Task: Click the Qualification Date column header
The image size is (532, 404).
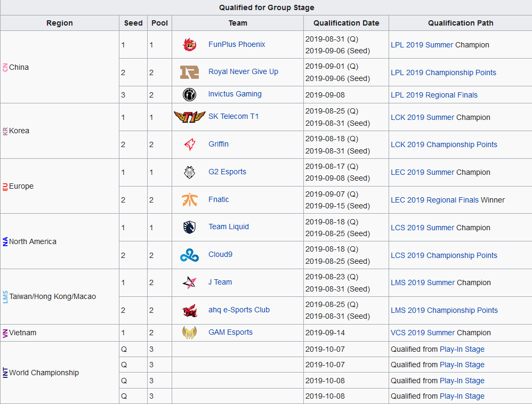Action: coord(346,23)
